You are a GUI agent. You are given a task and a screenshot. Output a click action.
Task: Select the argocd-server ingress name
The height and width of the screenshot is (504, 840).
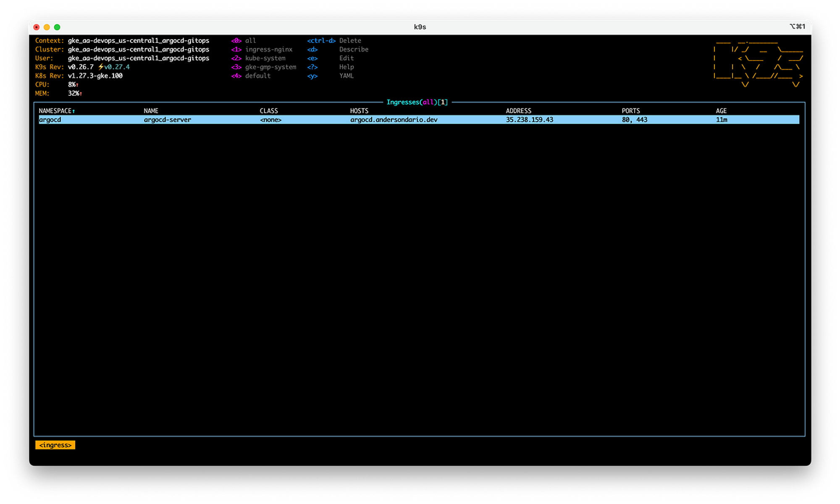pyautogui.click(x=167, y=120)
